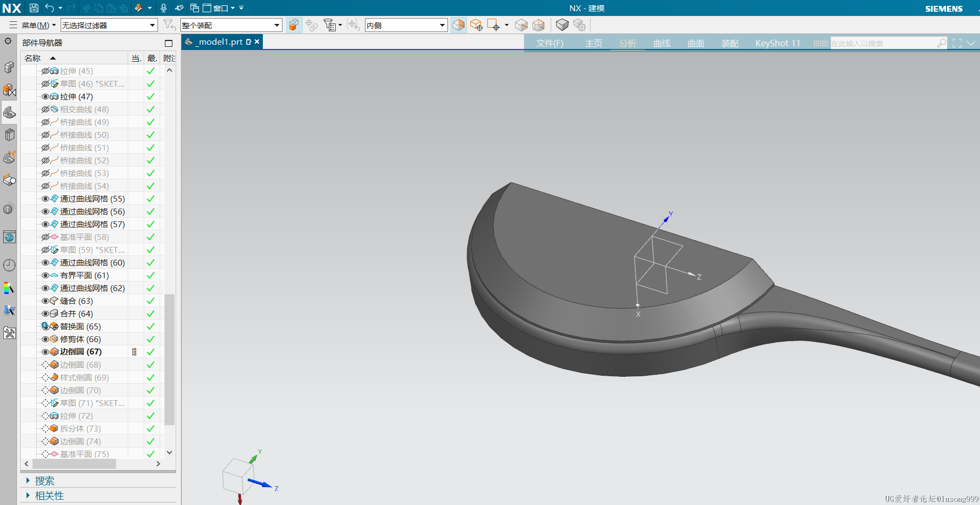Show 基准平面 (58) via eye icon
The width and height of the screenshot is (980, 505).
click(45, 237)
